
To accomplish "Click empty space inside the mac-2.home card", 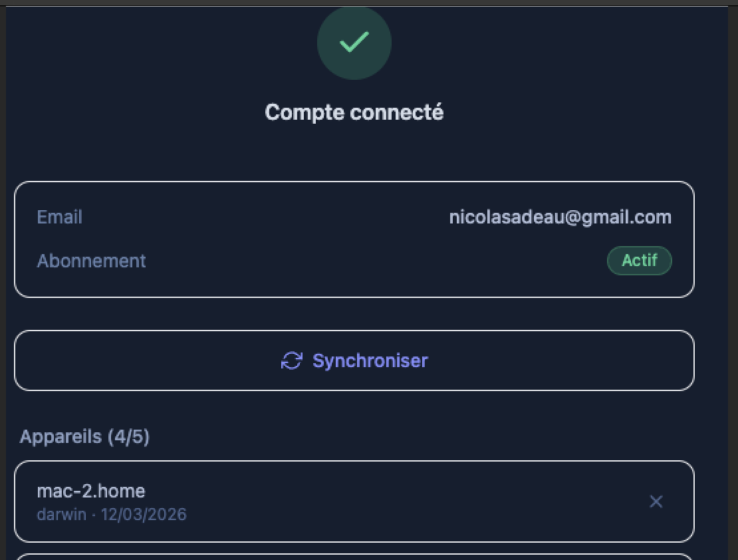I will (399, 501).
